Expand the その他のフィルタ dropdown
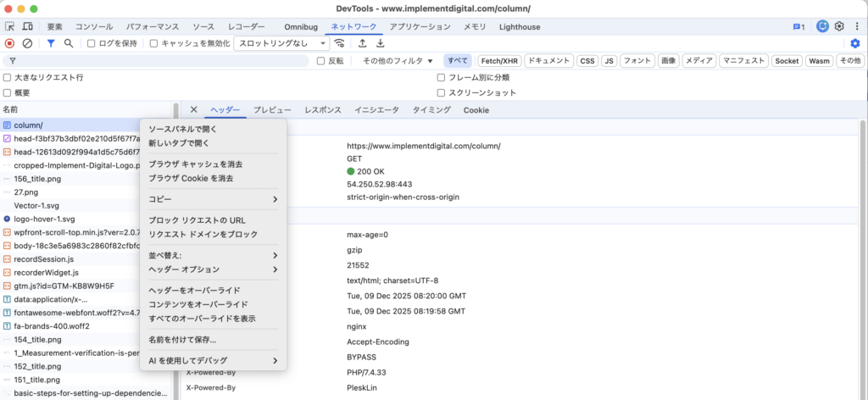Image resolution: width=868 pixels, height=400 pixels. click(398, 61)
